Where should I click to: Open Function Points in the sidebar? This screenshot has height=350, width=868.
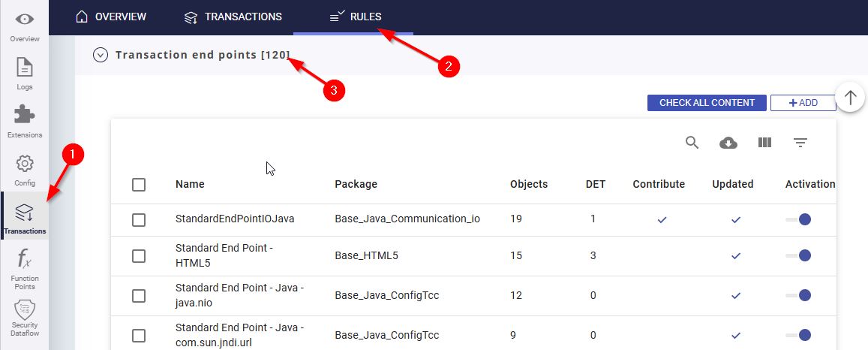pyautogui.click(x=25, y=267)
